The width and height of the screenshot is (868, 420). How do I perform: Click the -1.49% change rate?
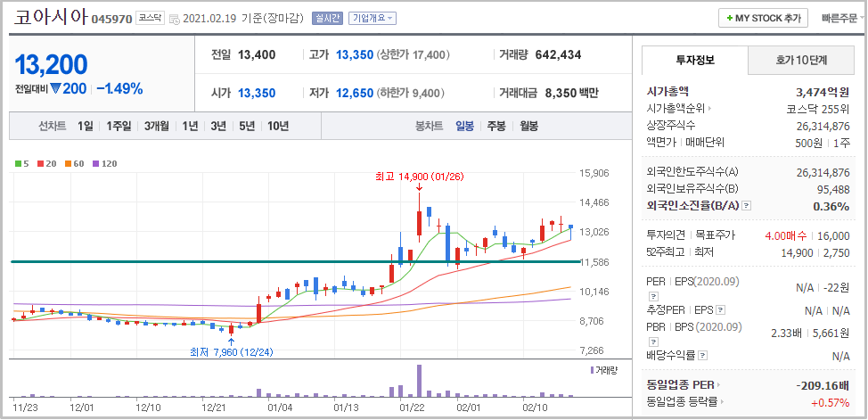tap(119, 88)
